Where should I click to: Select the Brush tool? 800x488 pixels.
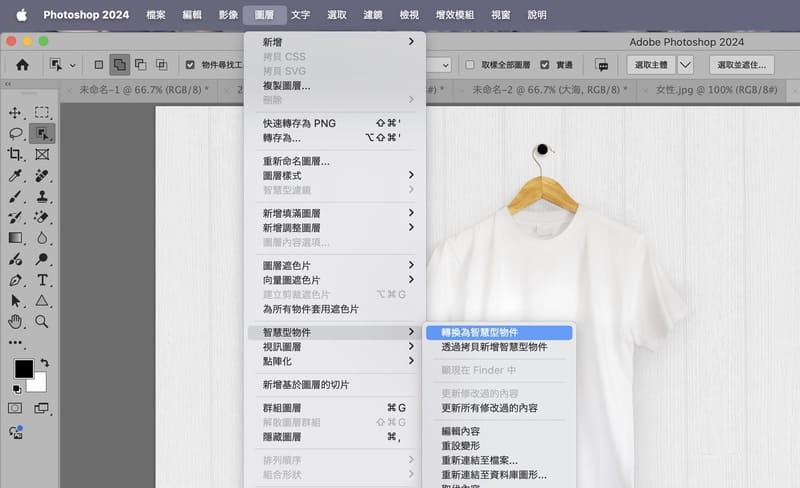point(15,197)
